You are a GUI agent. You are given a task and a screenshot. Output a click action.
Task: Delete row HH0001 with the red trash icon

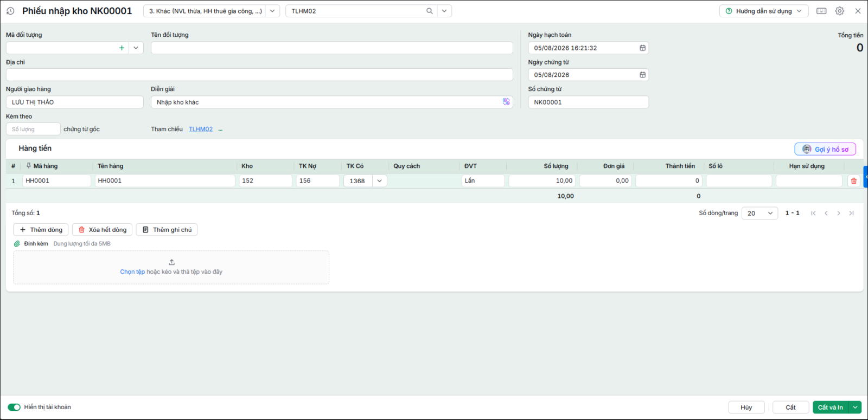(854, 181)
